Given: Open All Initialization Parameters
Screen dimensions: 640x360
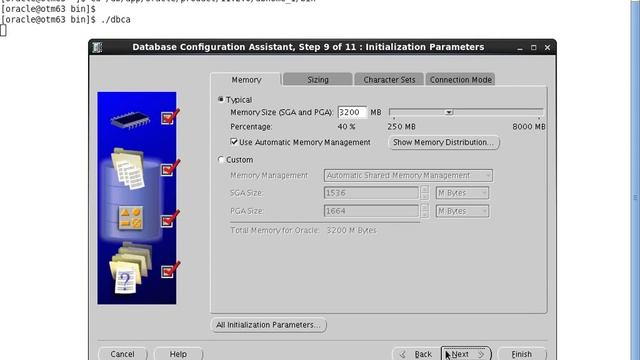Looking at the screenshot, I should pyautogui.click(x=269, y=325).
